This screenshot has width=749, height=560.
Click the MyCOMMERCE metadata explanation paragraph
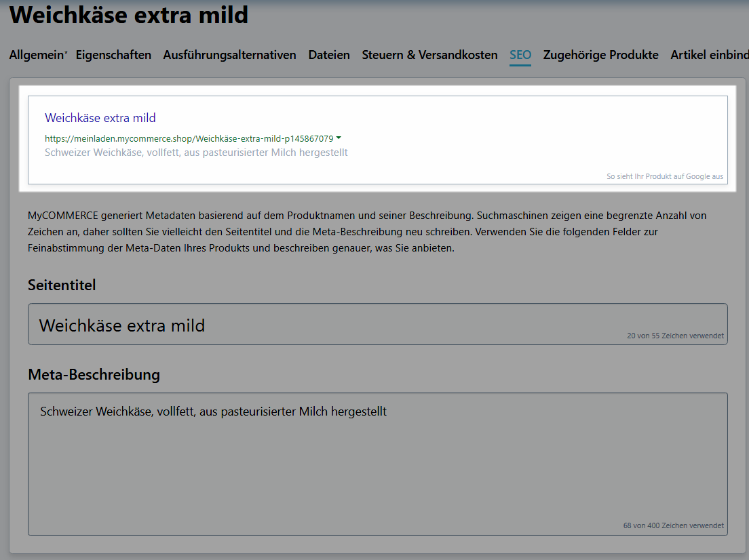[366, 232]
